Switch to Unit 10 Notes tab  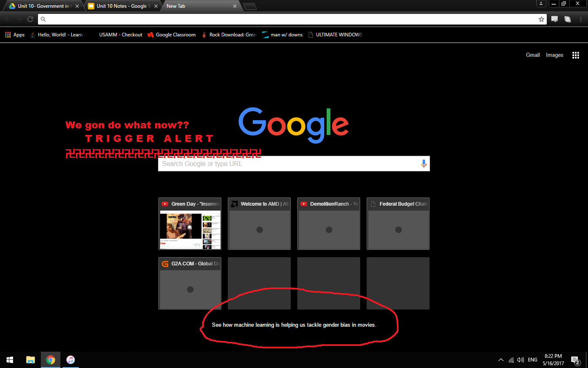coord(122,6)
